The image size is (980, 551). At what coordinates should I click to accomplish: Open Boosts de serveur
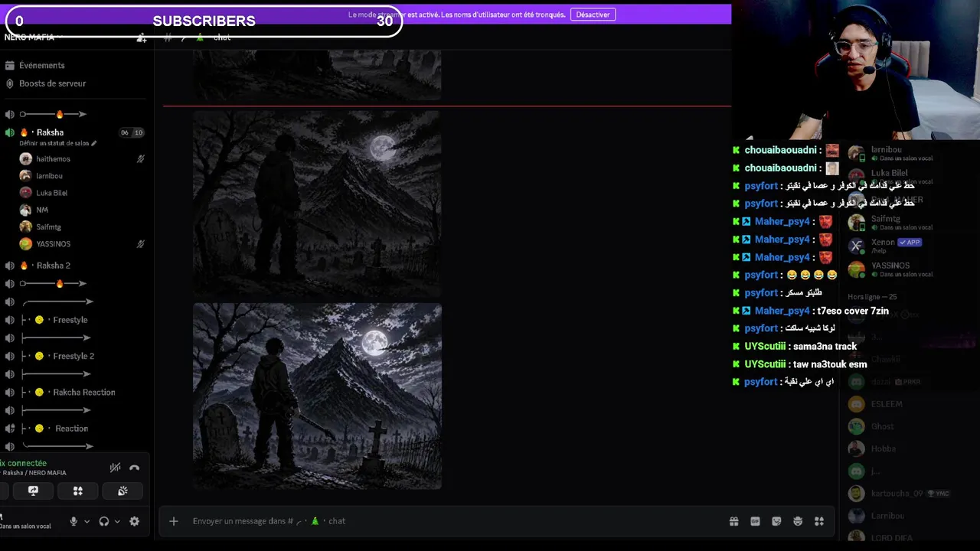[x=52, y=83]
